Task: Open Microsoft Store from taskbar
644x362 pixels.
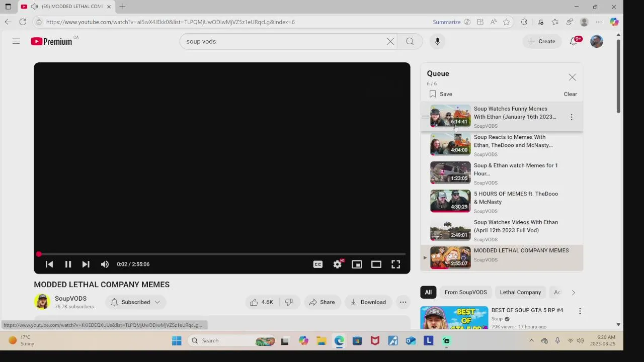Action: (x=357, y=341)
